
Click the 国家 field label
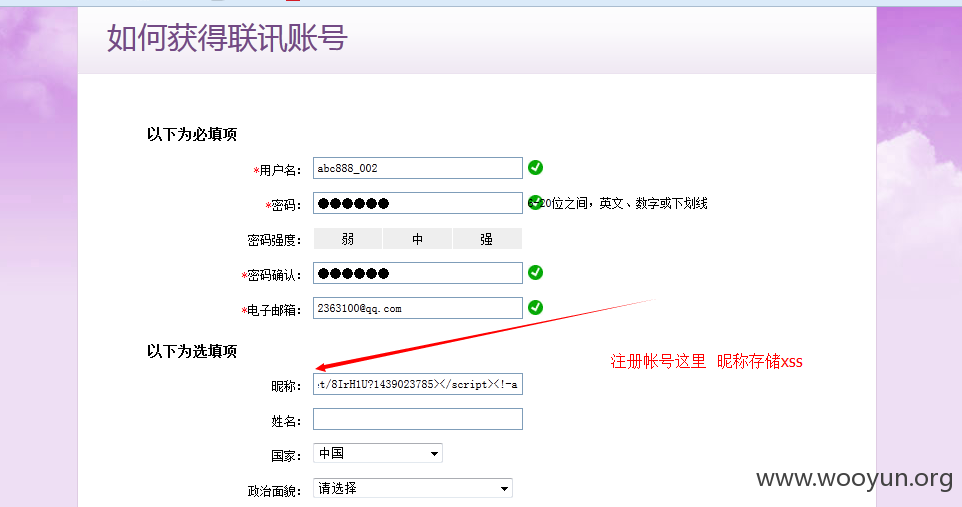pos(286,456)
